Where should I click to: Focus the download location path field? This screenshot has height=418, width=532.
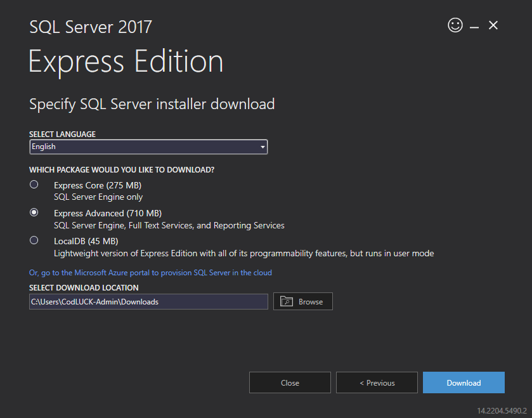point(148,302)
